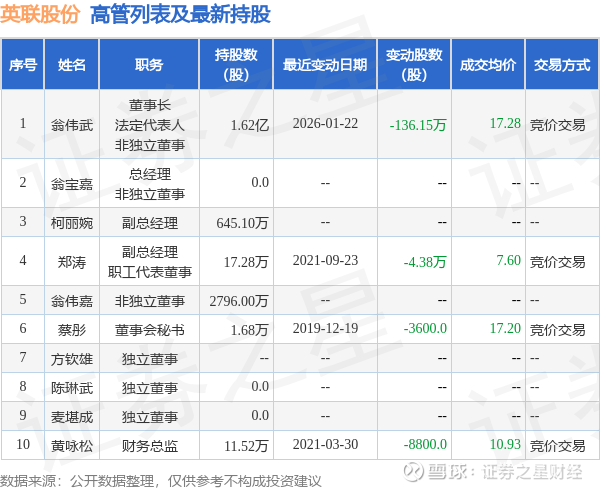The image size is (600, 490).
Task: Click the average price 17.28
Action: tap(505, 123)
